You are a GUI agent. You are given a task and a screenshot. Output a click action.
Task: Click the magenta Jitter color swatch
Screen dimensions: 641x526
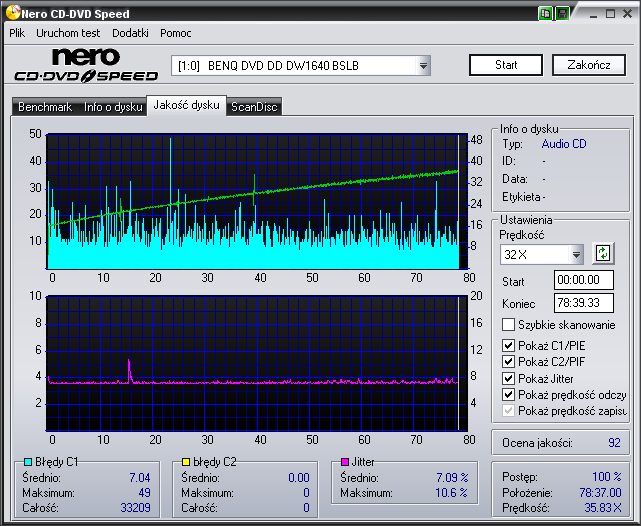345,462
